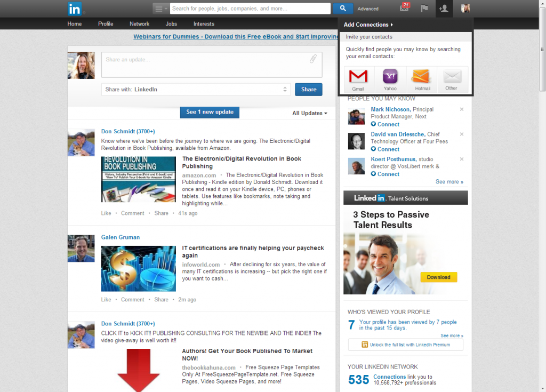Import contacts from Gmail
The height and width of the screenshot is (392, 546).
(358, 80)
